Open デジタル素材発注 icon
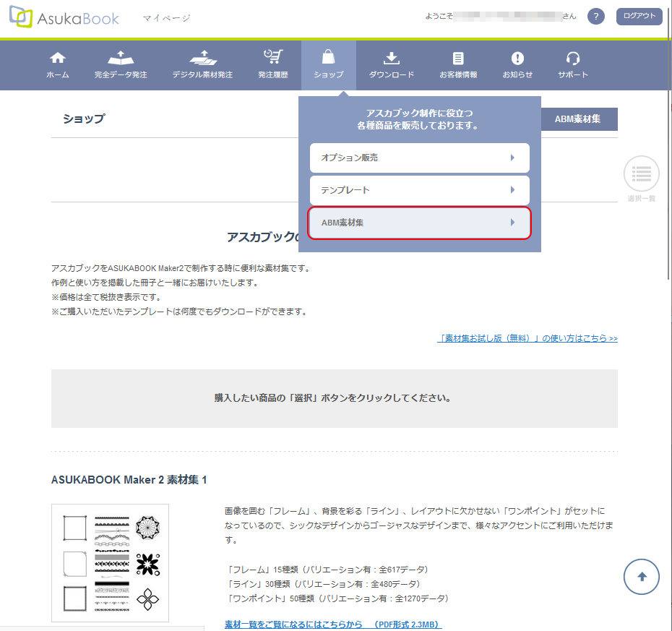This screenshot has width=672, height=631. pyautogui.click(x=202, y=58)
